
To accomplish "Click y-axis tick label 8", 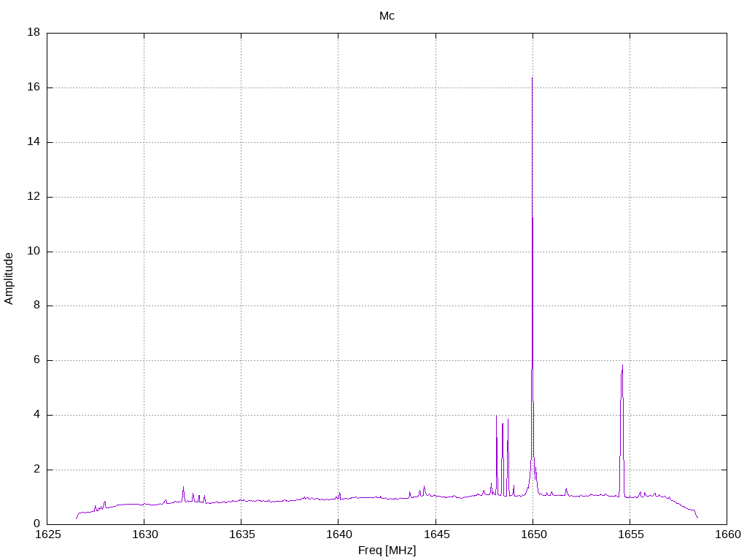I will [x=36, y=306].
